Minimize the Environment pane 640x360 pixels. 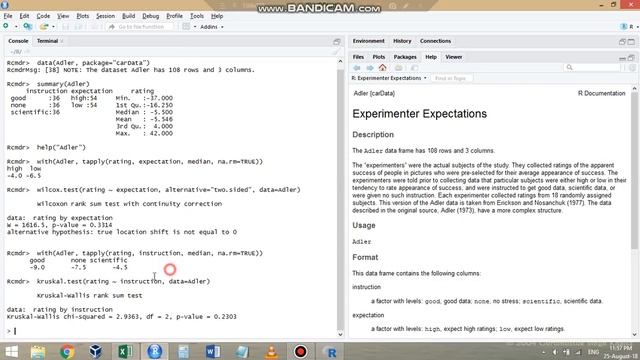tap(622, 41)
